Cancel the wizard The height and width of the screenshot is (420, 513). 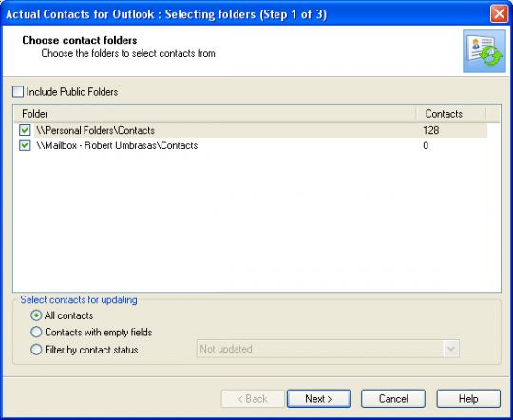tap(393, 399)
